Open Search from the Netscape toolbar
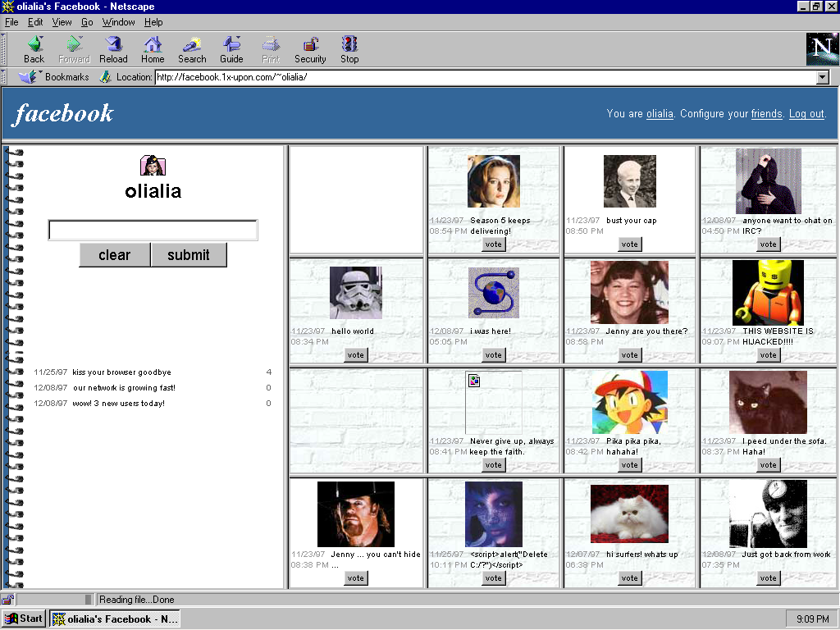 (x=192, y=49)
